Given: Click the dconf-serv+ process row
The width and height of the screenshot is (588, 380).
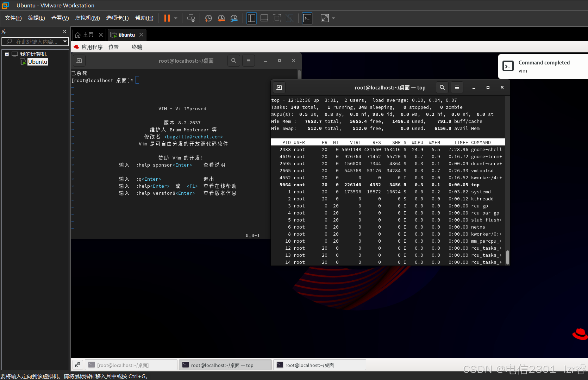Looking at the screenshot, I should pos(388,164).
